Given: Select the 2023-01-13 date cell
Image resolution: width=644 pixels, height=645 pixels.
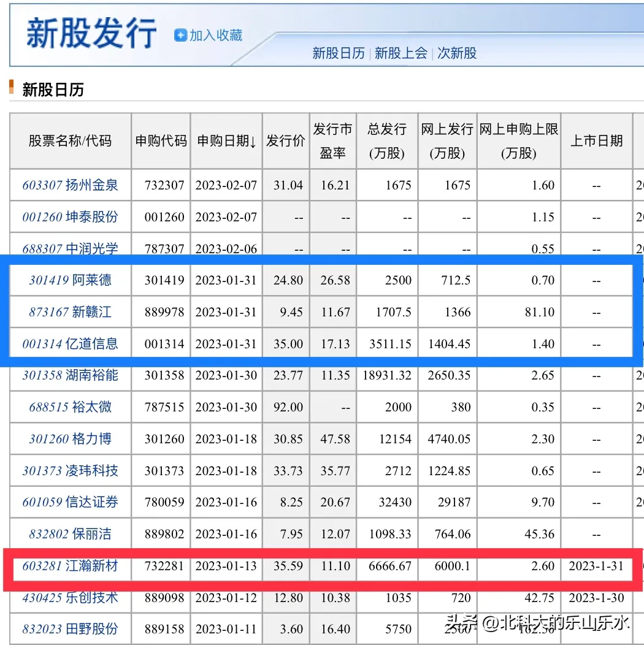Looking at the screenshot, I should click(226, 566).
